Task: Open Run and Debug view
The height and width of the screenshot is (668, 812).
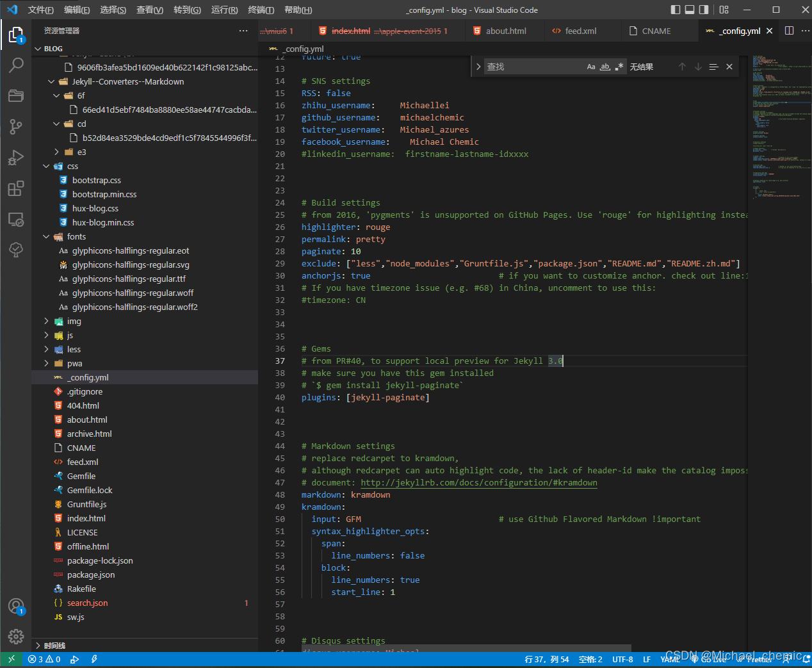Action: tap(16, 158)
